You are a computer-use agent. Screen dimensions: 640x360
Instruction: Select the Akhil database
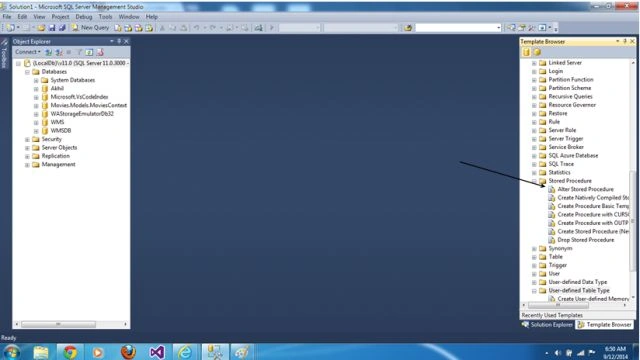(57, 89)
